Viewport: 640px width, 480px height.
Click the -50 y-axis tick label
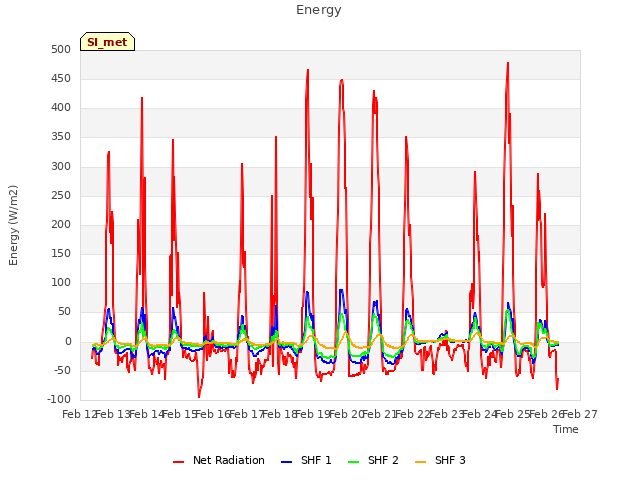click(62, 371)
